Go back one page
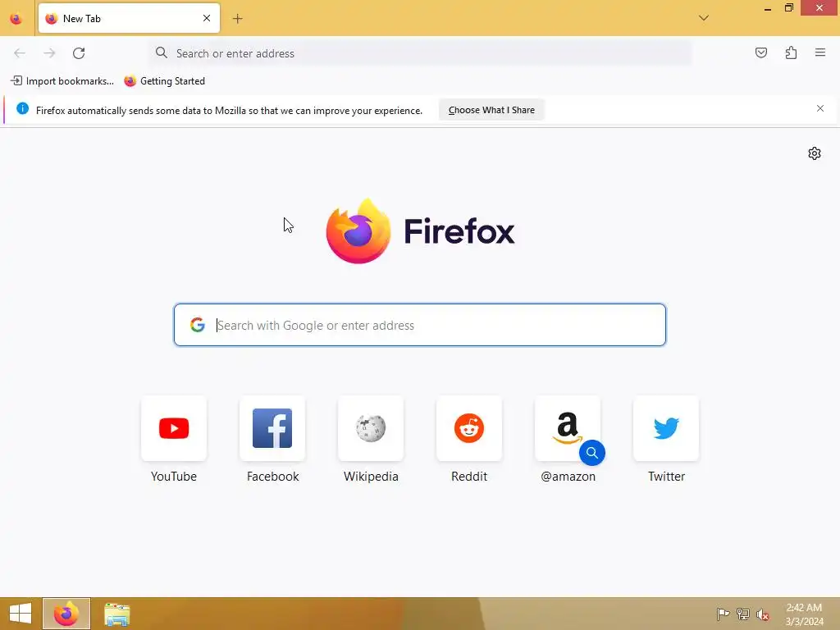 [20, 53]
